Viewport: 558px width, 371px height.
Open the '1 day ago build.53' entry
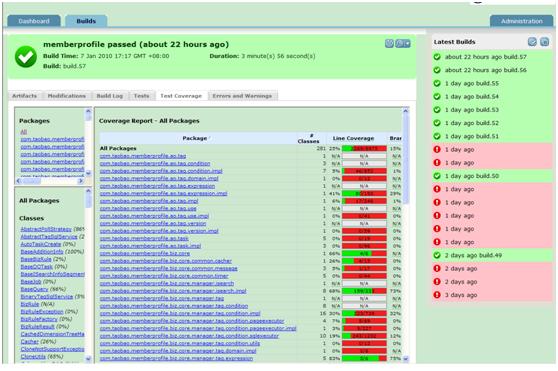point(472,110)
